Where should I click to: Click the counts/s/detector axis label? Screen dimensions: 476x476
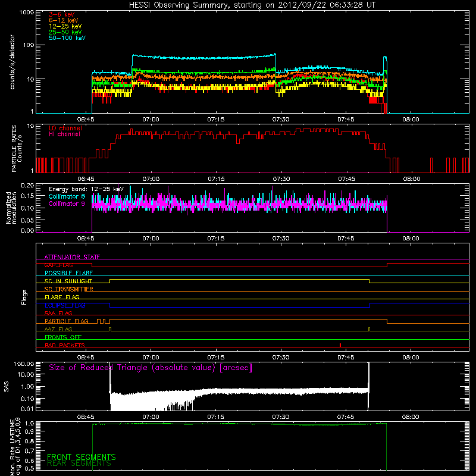pos(12,62)
